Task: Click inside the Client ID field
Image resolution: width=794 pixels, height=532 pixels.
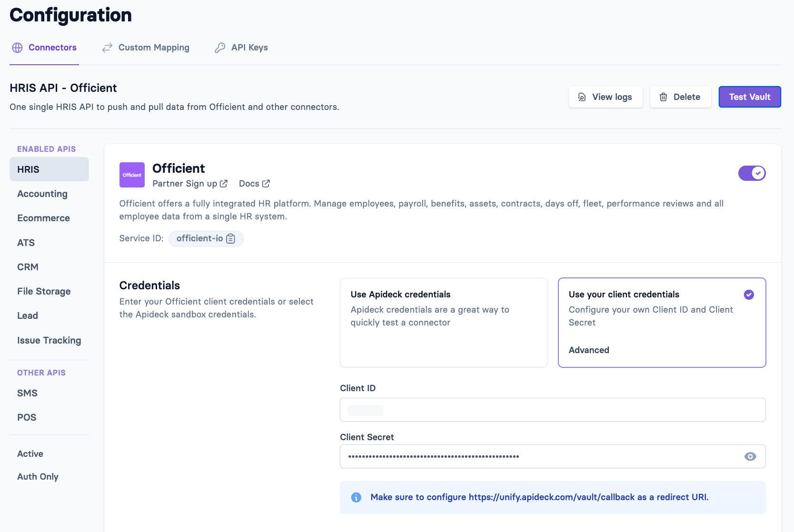Action: click(x=552, y=410)
